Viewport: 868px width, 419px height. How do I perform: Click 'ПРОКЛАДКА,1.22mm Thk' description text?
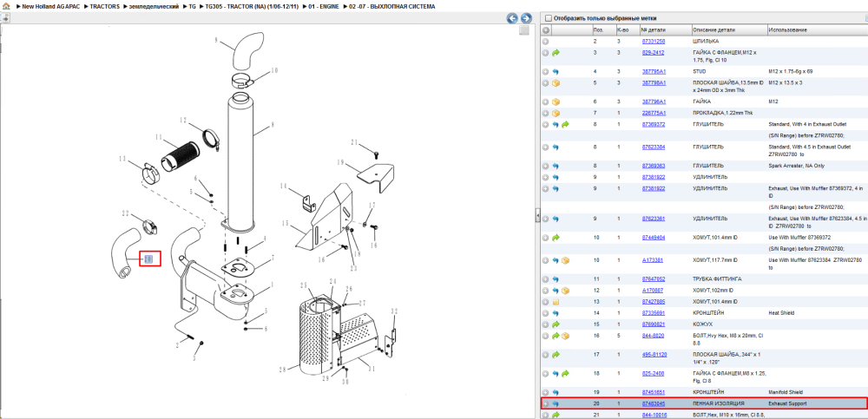(722, 113)
